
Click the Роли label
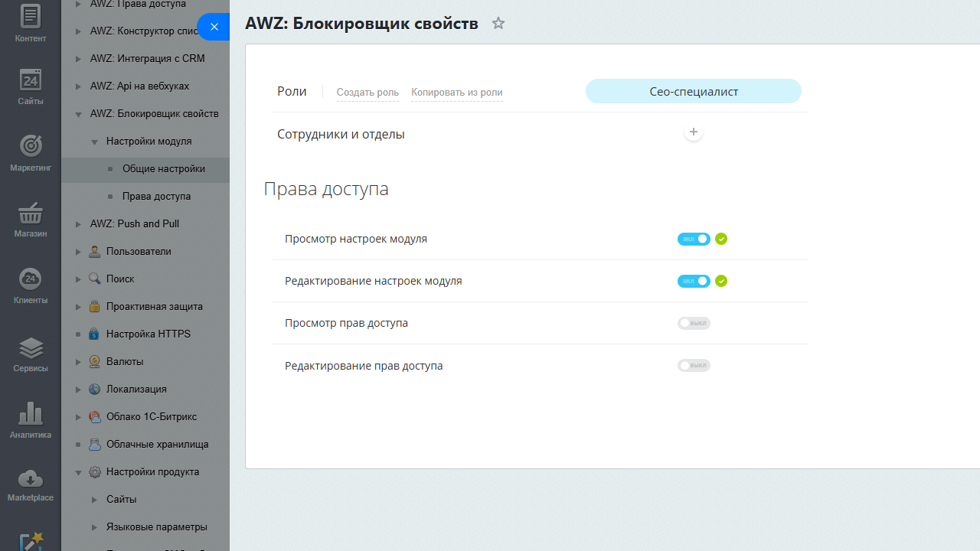(x=292, y=92)
